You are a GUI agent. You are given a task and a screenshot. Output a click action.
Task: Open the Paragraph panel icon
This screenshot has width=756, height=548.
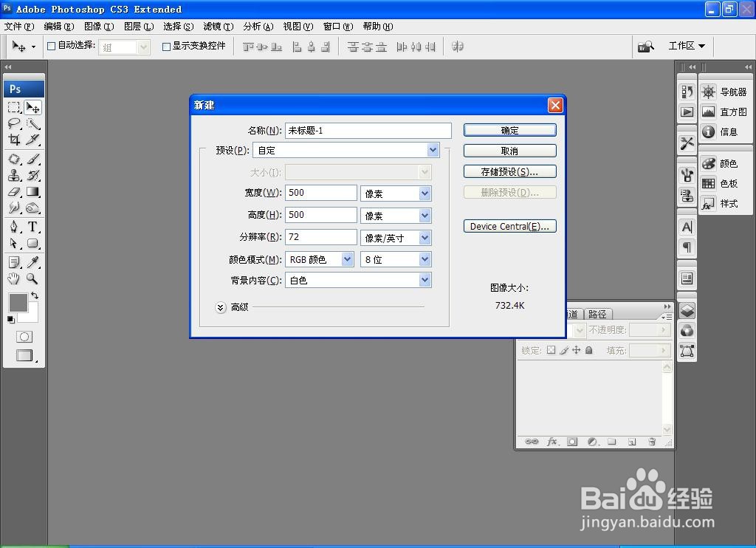[x=687, y=247]
